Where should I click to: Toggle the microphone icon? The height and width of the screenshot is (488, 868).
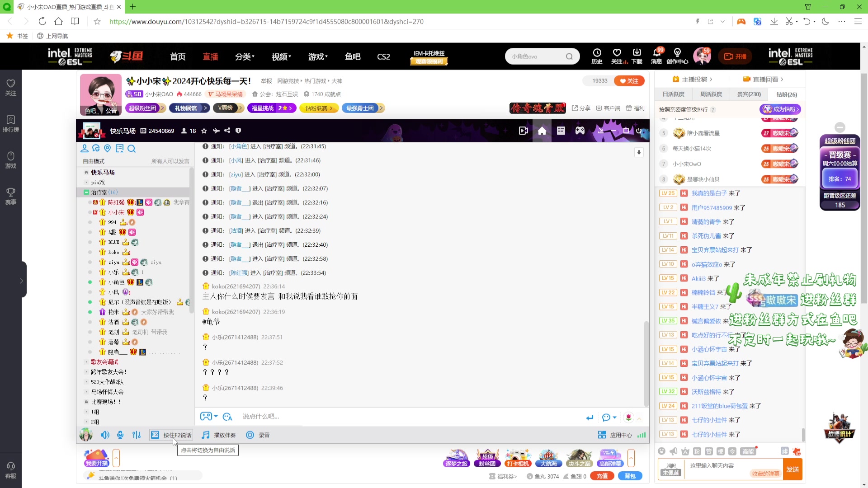[x=120, y=435]
